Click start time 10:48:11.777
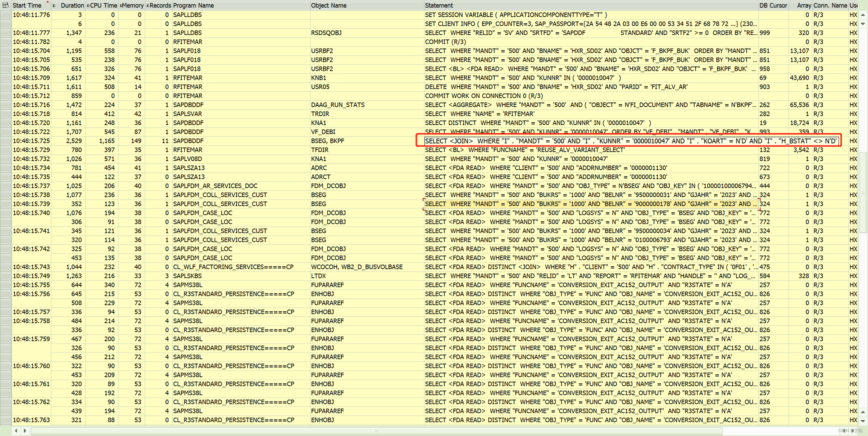The width and height of the screenshot is (868, 436). coord(31,33)
